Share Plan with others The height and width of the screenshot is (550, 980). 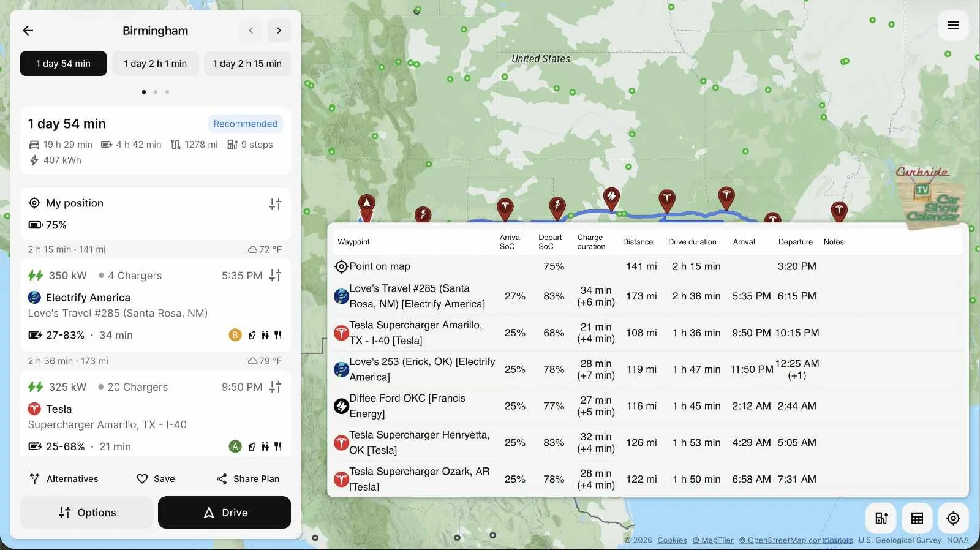(247, 479)
